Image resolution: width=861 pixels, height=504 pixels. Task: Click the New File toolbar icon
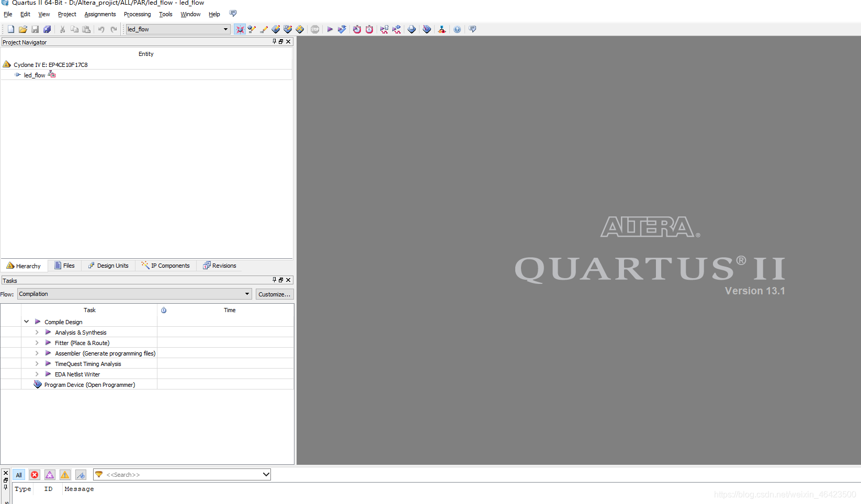tap(10, 29)
